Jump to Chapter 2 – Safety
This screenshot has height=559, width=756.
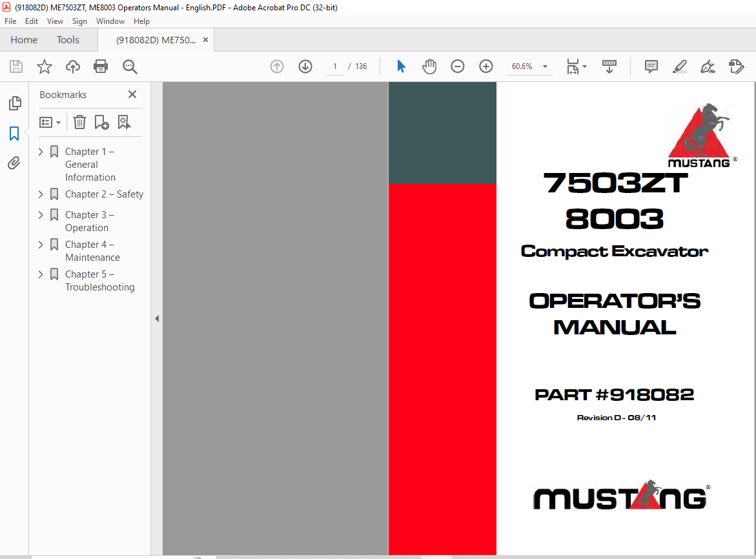104,194
